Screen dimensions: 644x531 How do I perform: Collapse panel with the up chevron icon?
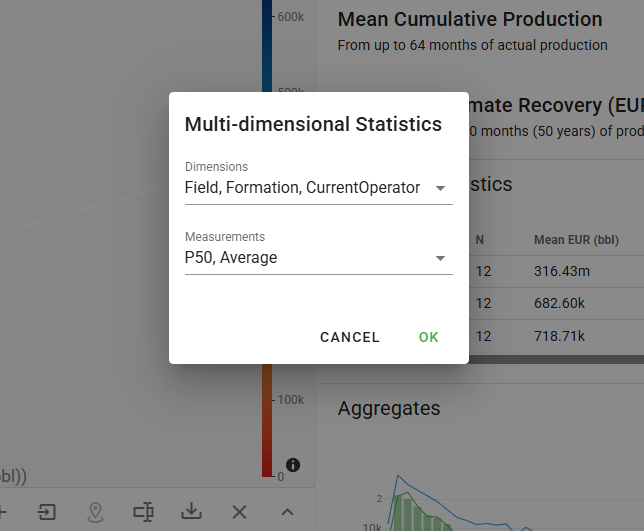click(288, 512)
